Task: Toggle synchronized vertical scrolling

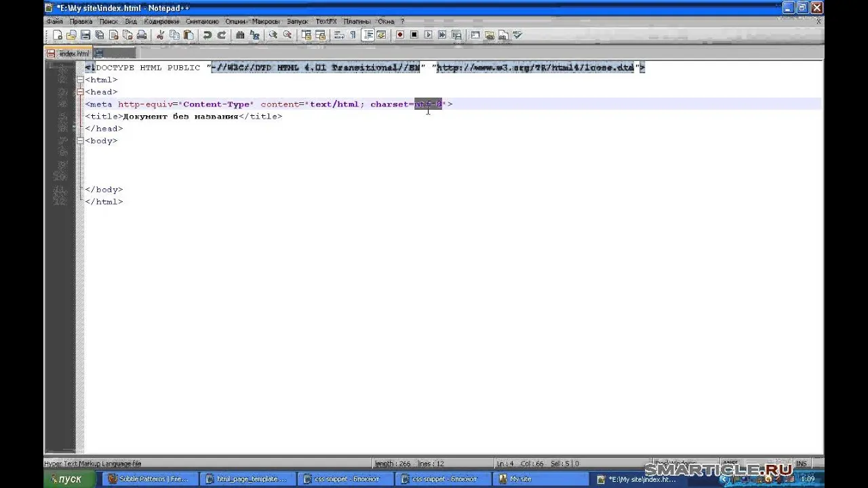Action: pyautogui.click(x=306, y=35)
